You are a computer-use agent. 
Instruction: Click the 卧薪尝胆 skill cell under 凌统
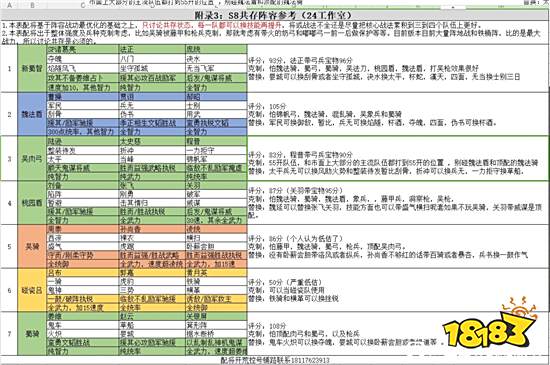point(216,246)
